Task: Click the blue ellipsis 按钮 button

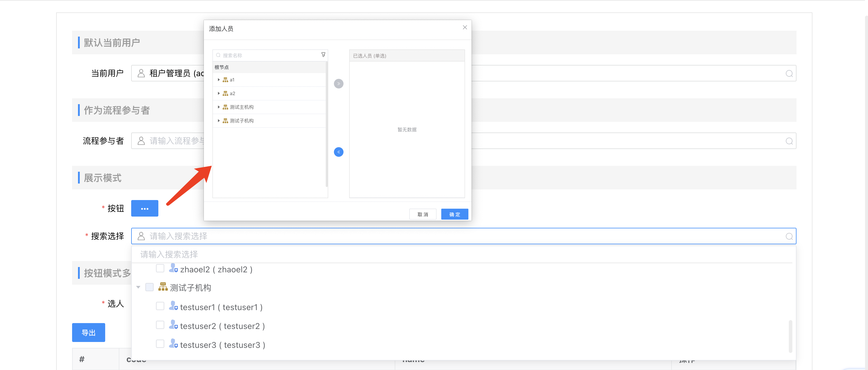Action: point(144,209)
